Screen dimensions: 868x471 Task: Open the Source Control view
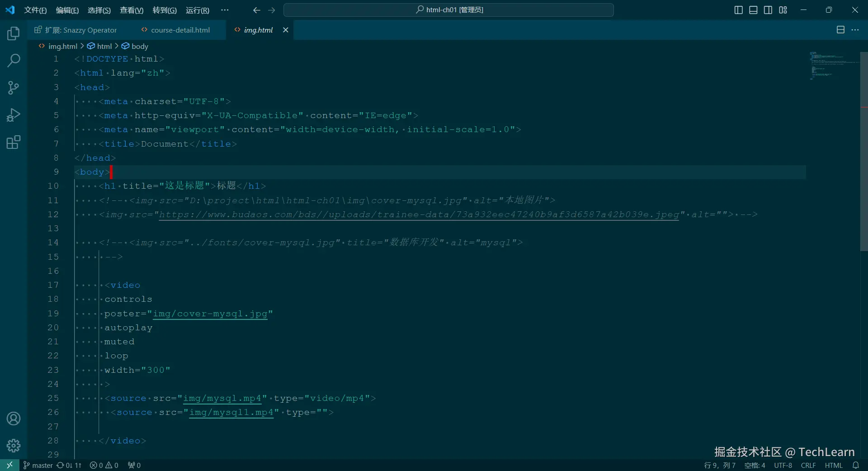click(14, 88)
